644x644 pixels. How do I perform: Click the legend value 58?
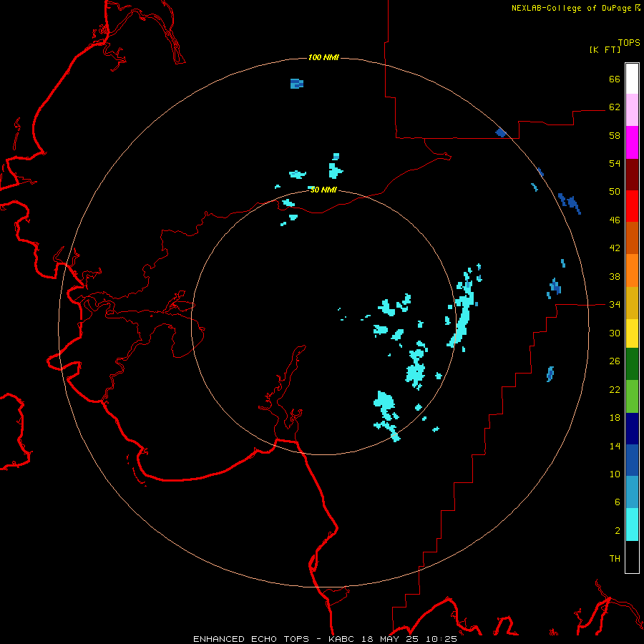pyautogui.click(x=615, y=135)
